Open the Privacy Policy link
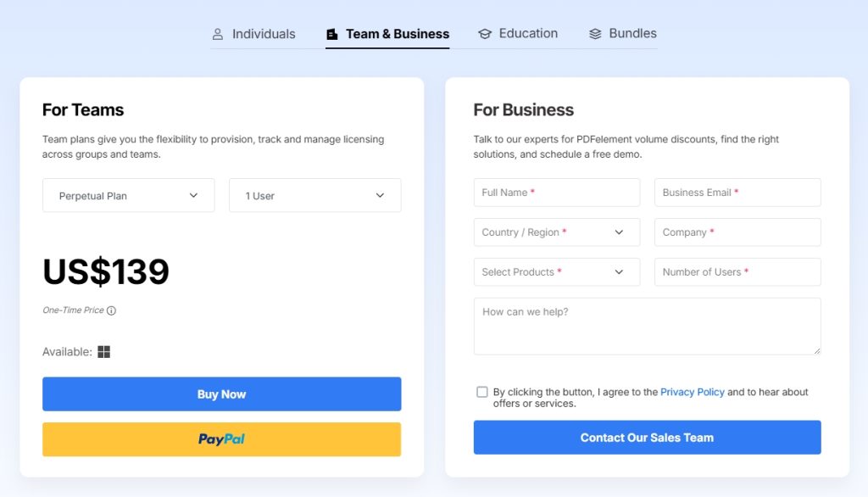 [x=692, y=392]
